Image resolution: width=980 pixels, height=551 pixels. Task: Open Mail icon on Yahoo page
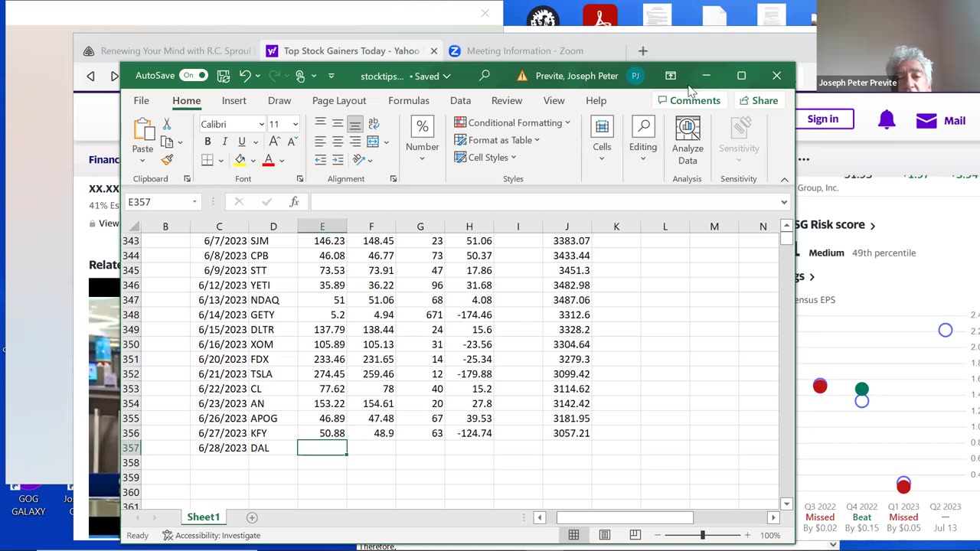coord(926,121)
